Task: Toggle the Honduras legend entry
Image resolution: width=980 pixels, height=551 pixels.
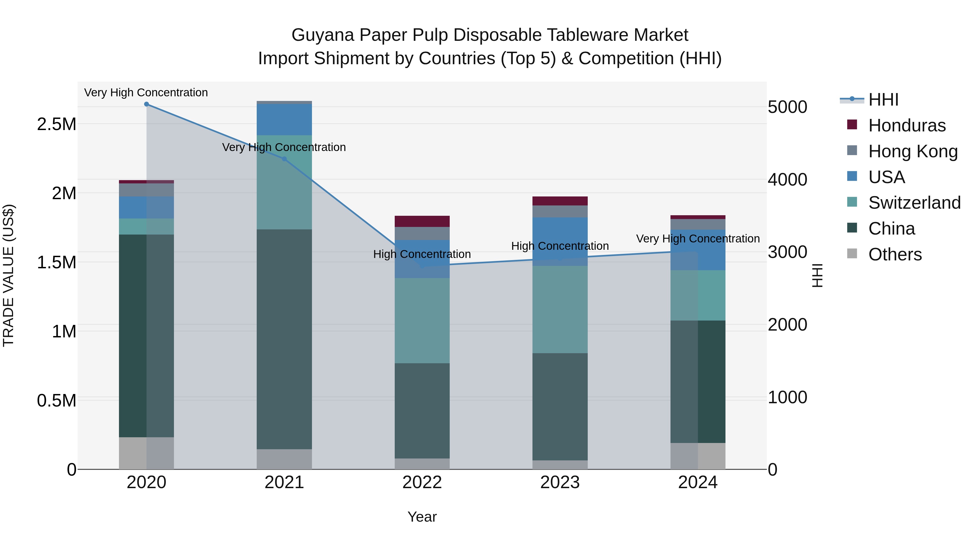Action: tap(896, 125)
